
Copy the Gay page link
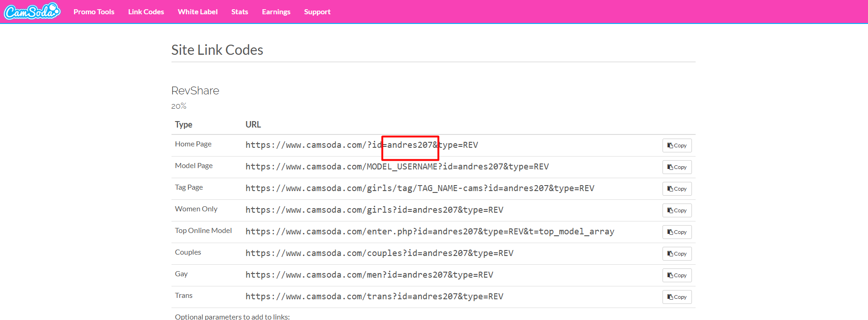(x=677, y=275)
